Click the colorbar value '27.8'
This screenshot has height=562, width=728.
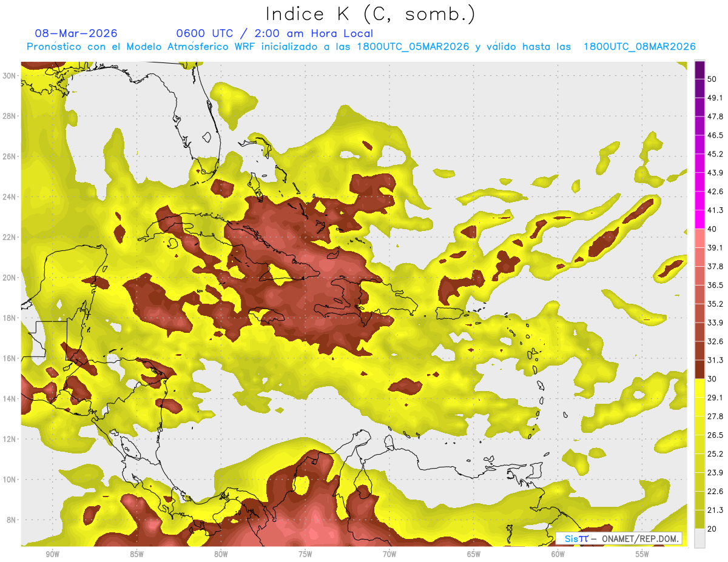pyautogui.click(x=715, y=416)
